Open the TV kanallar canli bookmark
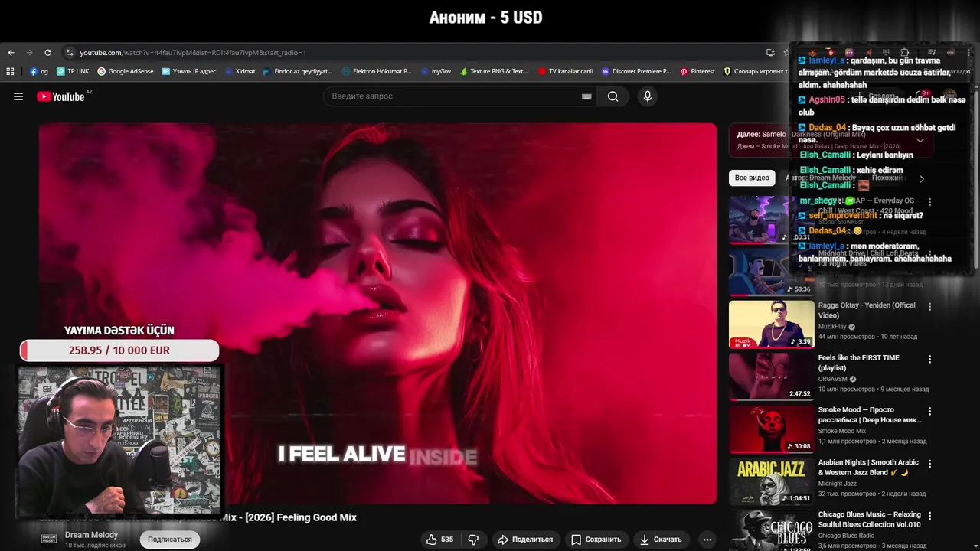The height and width of the screenshot is (551, 980). pos(566,71)
